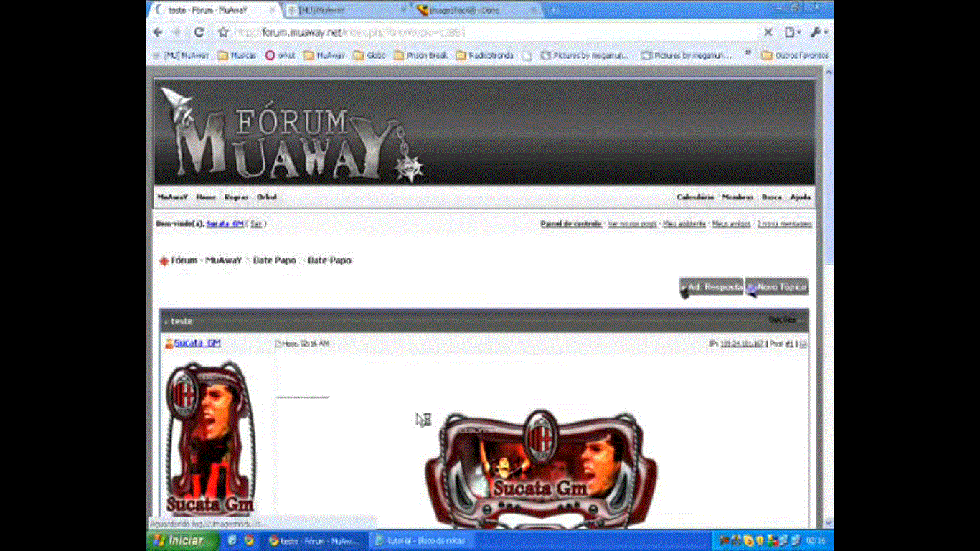The height and width of the screenshot is (551, 980).
Task: Open the page menu icon dropdown
Action: (x=793, y=32)
